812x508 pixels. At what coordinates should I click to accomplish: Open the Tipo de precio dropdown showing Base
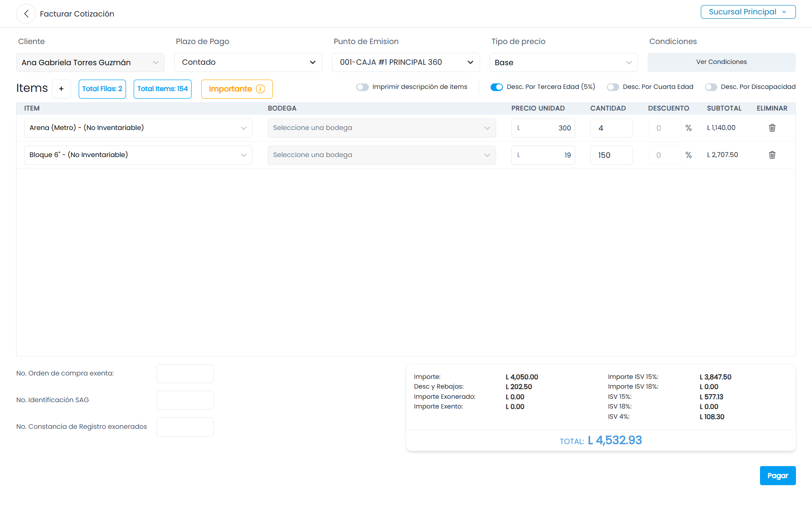[563, 62]
